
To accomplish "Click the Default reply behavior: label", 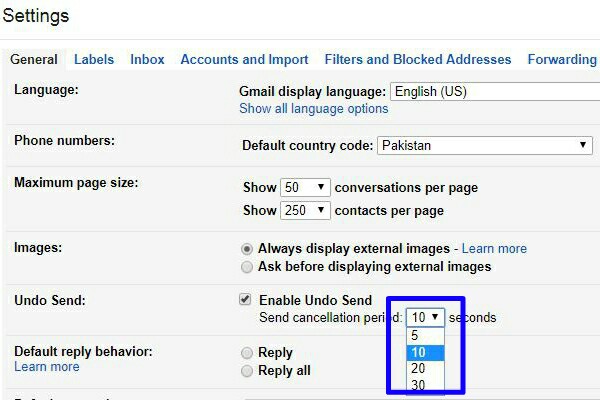I will pos(83,351).
